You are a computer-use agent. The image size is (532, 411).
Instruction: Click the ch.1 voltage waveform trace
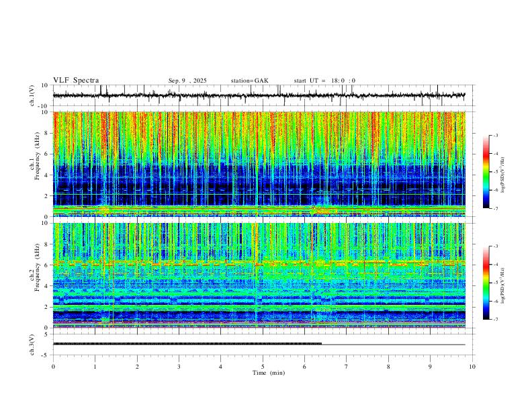coord(259,95)
